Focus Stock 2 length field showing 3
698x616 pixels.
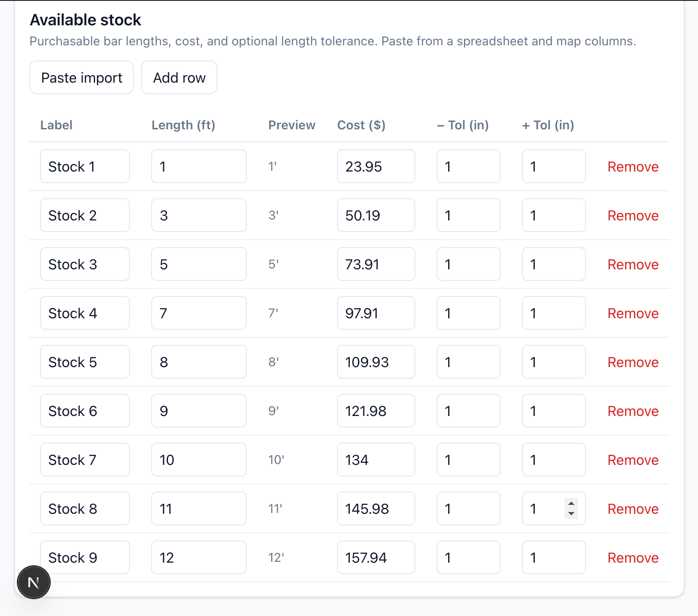(x=199, y=215)
